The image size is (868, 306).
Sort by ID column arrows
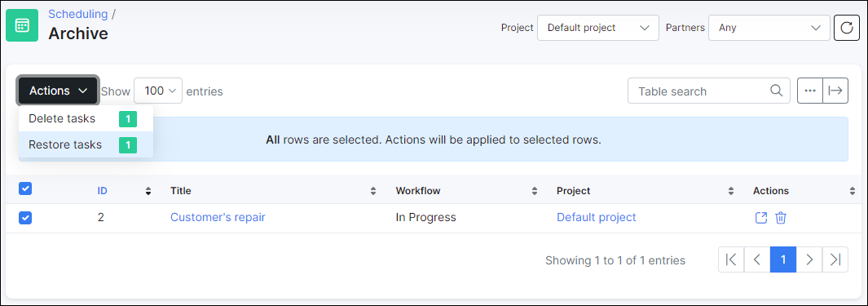pyautogui.click(x=148, y=191)
